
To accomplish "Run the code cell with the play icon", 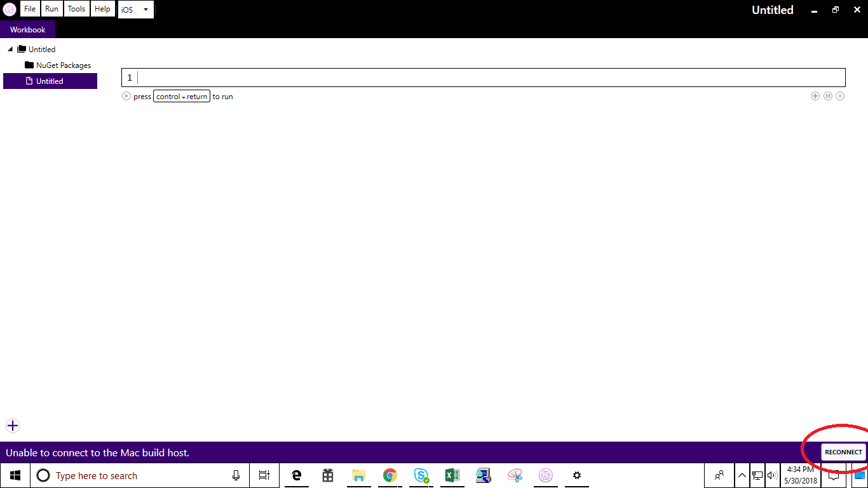I will click(x=126, y=96).
